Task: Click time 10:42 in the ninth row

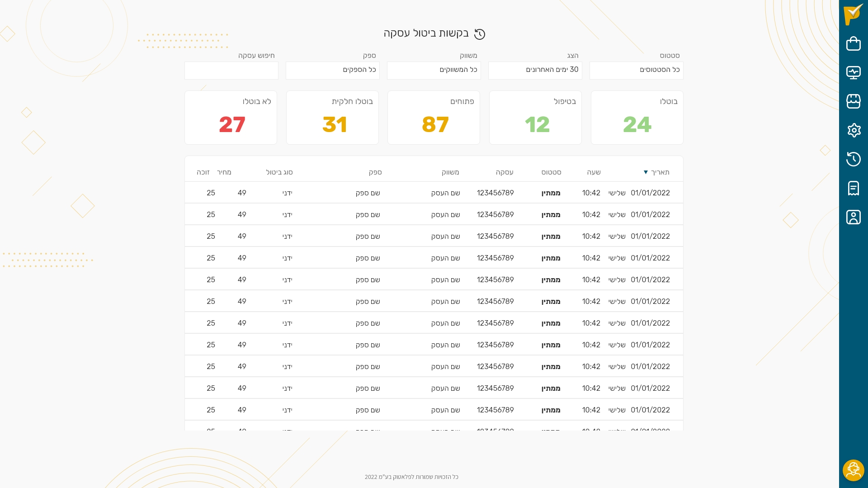Action: click(591, 367)
